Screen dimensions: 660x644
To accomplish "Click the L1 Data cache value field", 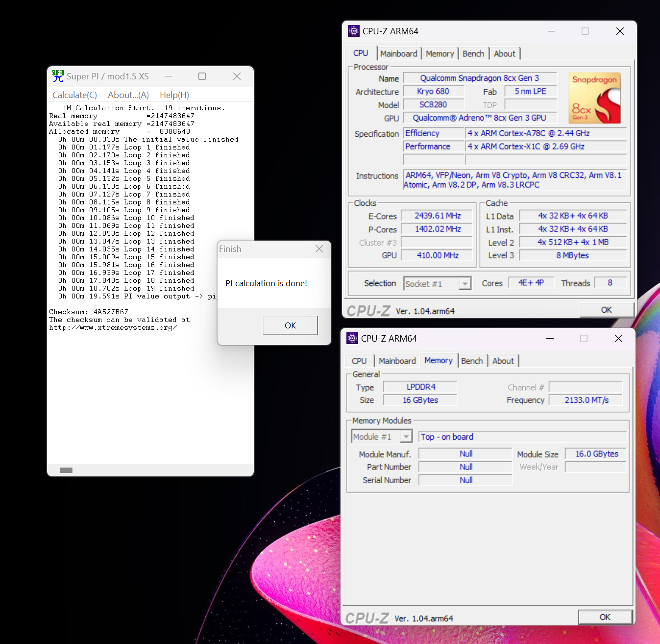I will [x=573, y=216].
